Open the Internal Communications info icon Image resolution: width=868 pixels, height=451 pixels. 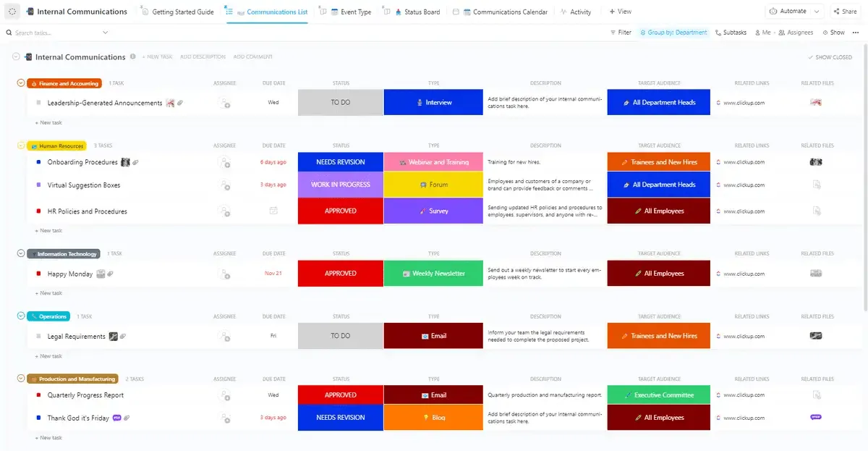point(132,56)
